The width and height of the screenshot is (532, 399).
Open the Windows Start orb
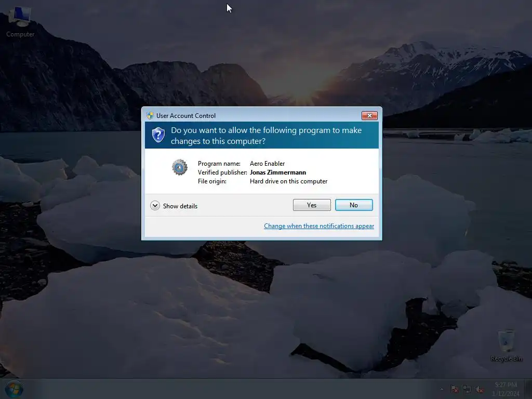tap(14, 389)
